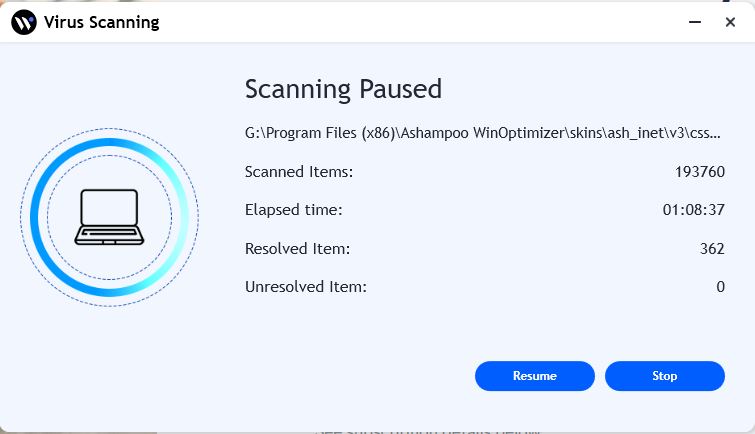
Task: Select the "Unresolved Item:" label
Action: [x=306, y=287]
